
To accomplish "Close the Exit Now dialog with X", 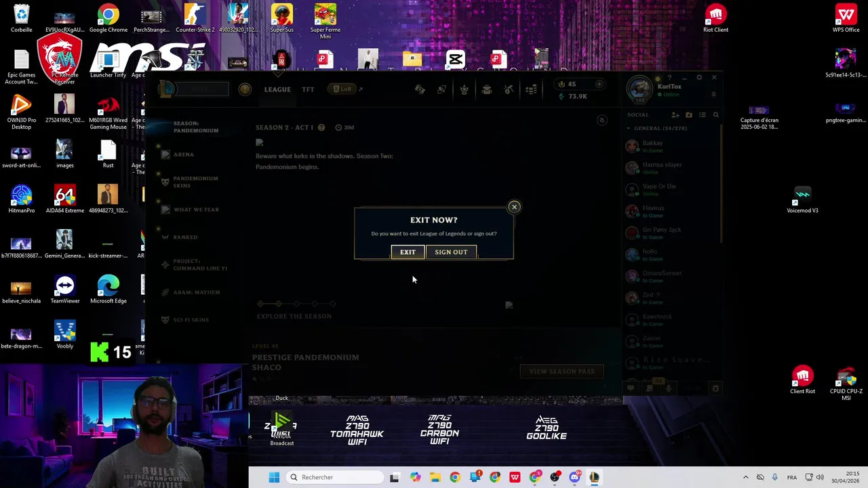I will [514, 207].
